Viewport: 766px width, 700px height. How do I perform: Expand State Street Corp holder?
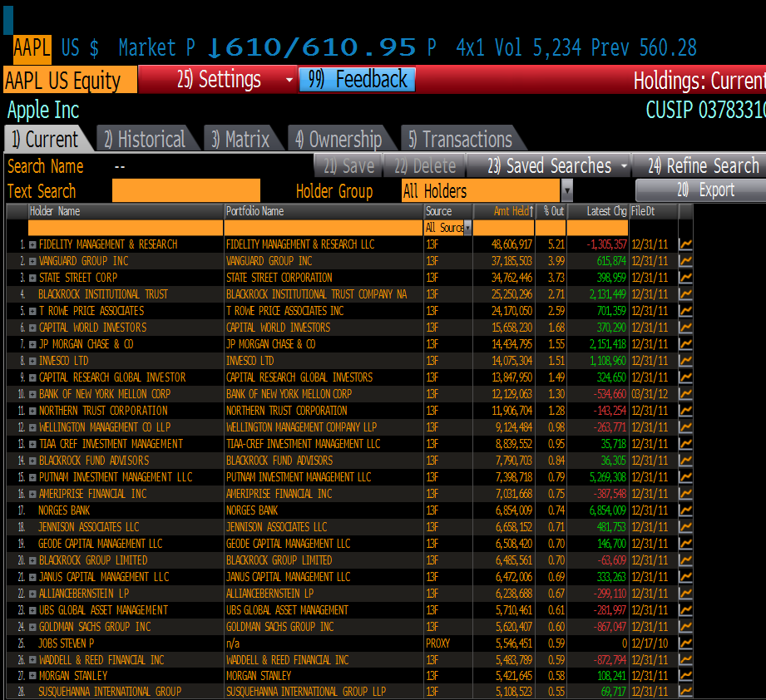pos(32,278)
